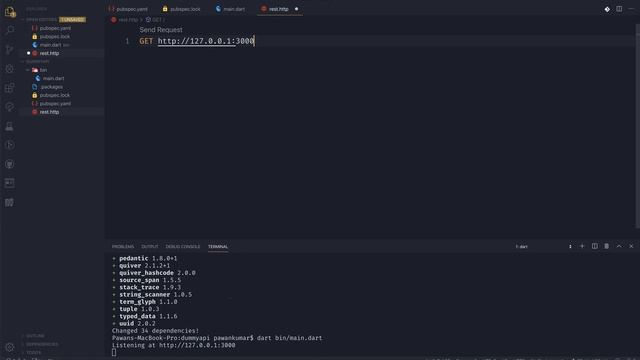
Task: Click Send Request above the GET line
Action: 161,30
